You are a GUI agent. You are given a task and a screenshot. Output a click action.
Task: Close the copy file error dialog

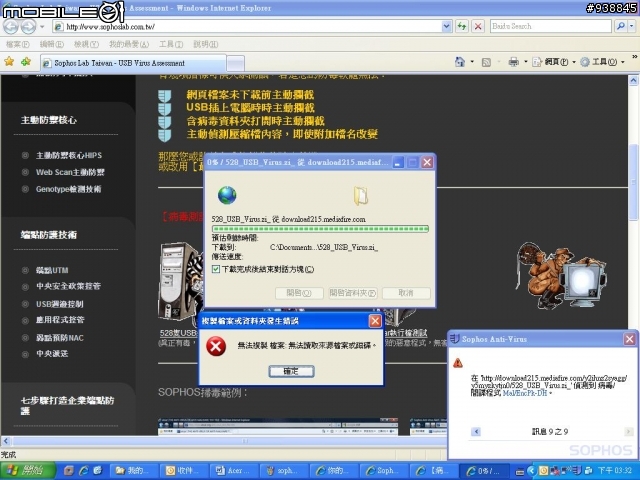coord(375,321)
